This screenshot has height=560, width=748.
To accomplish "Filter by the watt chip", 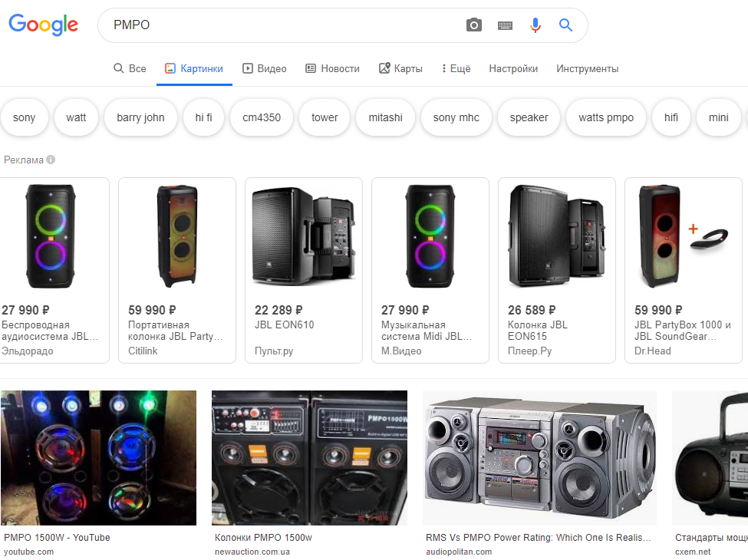I will coord(76,117).
